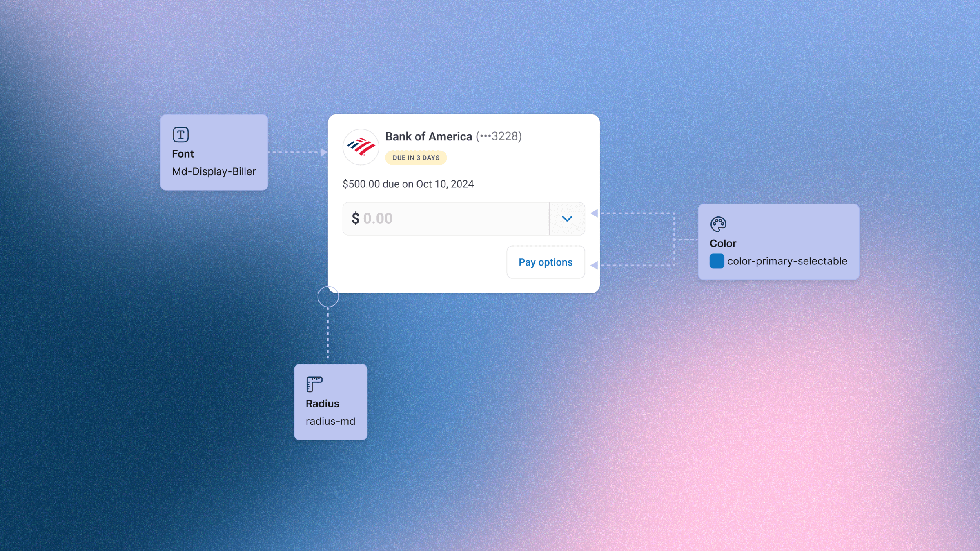The image size is (980, 551).
Task: Select the color-primary-selectable blue swatch
Action: (x=717, y=261)
